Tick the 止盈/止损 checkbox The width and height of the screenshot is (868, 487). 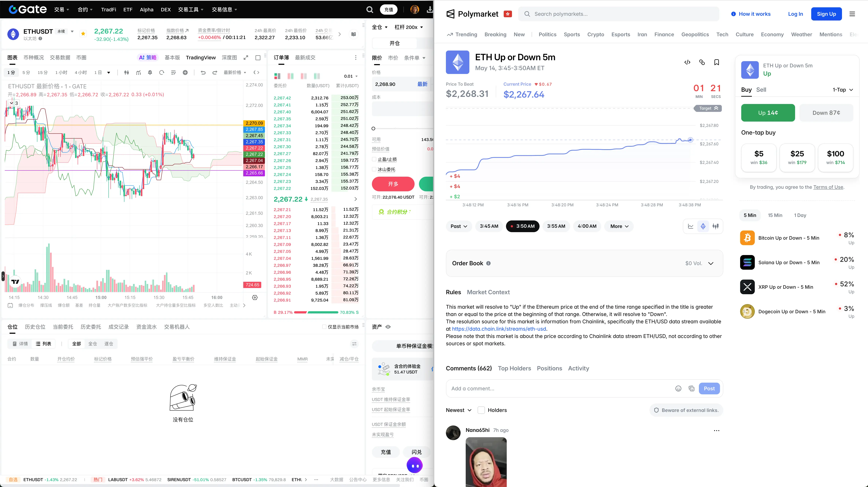374,159
